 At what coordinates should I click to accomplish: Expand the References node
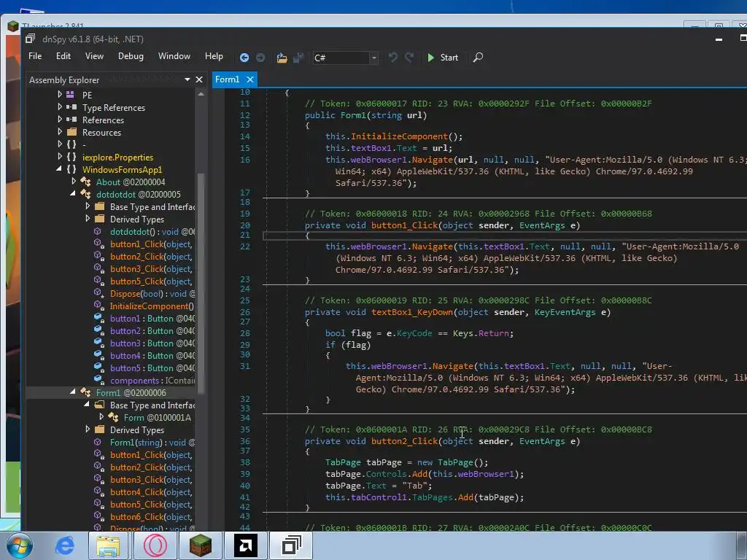click(x=60, y=119)
